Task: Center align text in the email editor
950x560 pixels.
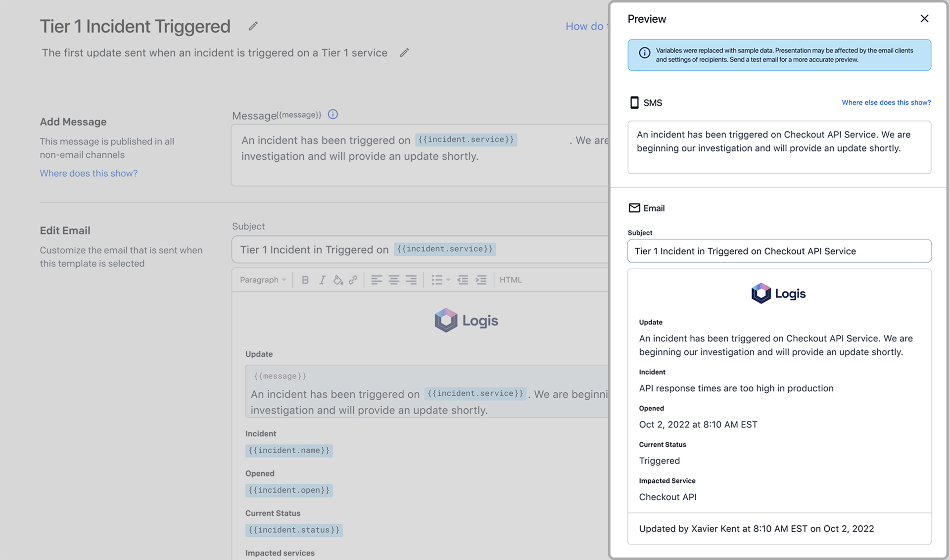Action: 394,280
